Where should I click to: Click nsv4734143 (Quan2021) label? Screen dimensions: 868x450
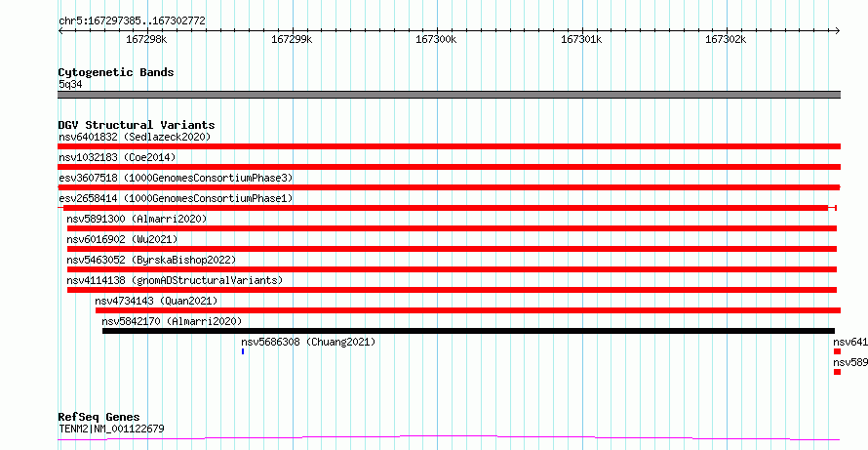(x=156, y=301)
